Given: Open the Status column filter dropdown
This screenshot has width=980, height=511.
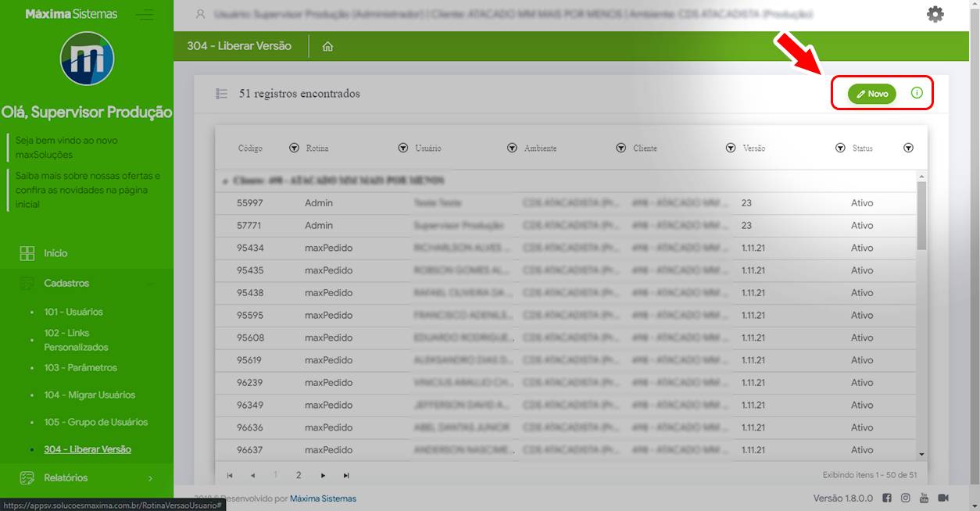Looking at the screenshot, I should click(x=908, y=148).
